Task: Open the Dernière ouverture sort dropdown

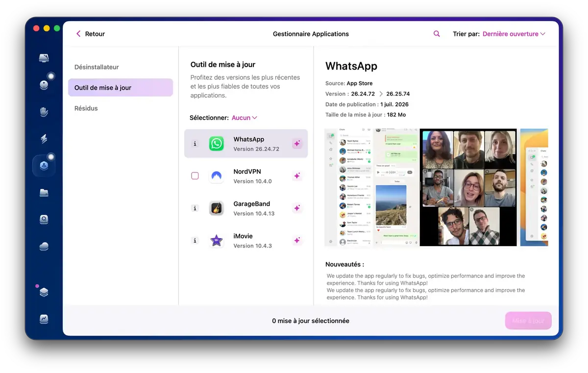Action: tap(514, 34)
